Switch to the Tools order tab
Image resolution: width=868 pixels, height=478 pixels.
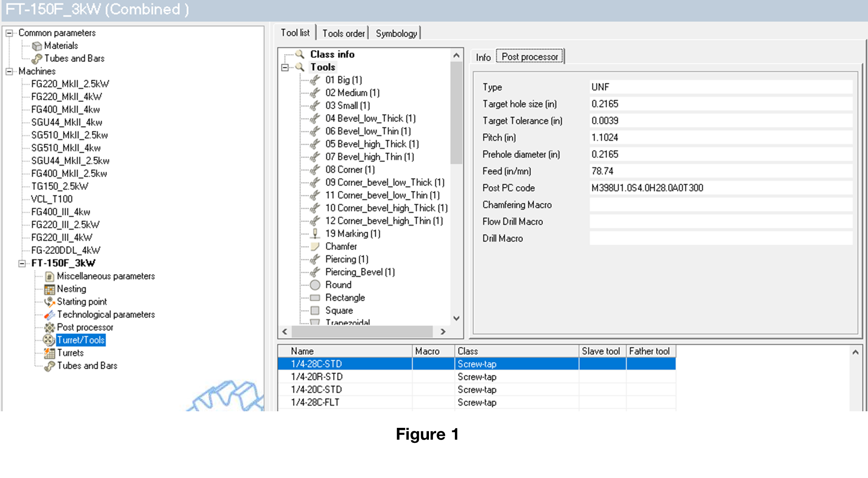(343, 33)
